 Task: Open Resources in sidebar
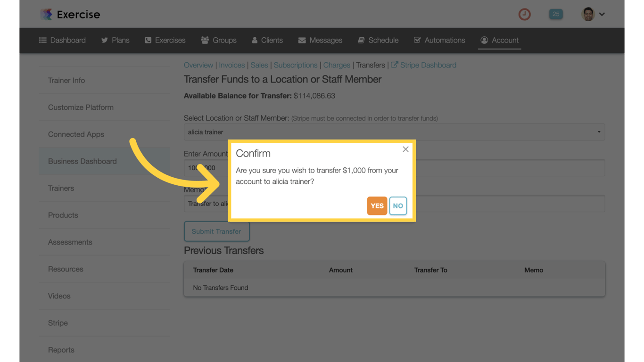pyautogui.click(x=104, y=269)
